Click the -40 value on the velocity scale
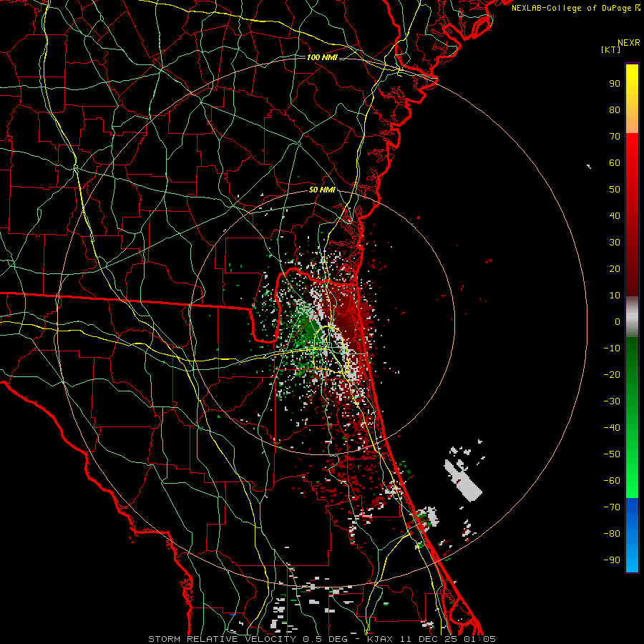This screenshot has width=644, height=644. click(x=612, y=428)
